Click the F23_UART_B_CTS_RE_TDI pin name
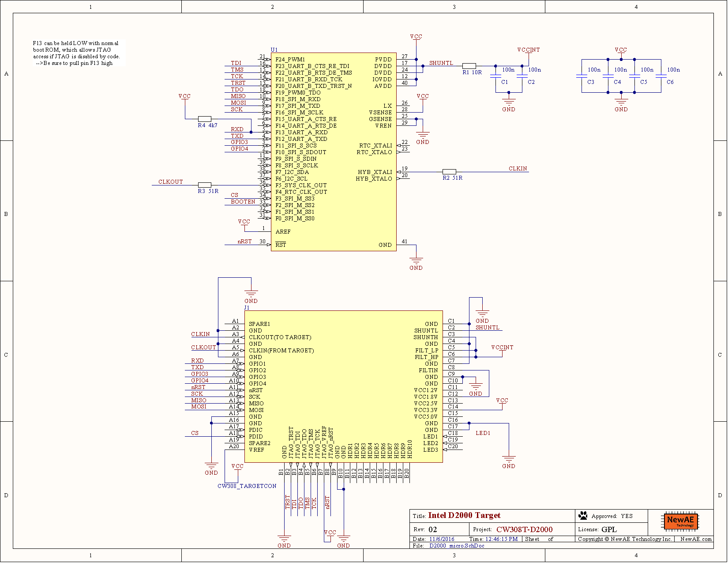This screenshot has height=563, width=728. pos(312,66)
